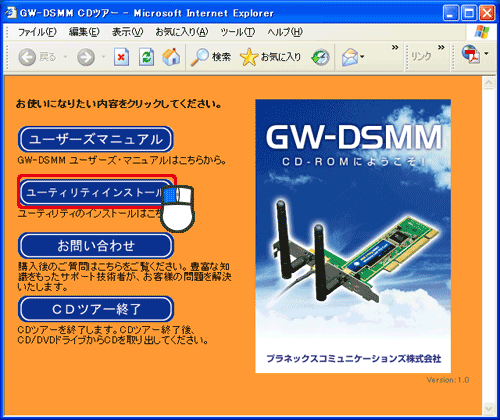Open Favorites (お気に入り) star button

pyautogui.click(x=270, y=57)
